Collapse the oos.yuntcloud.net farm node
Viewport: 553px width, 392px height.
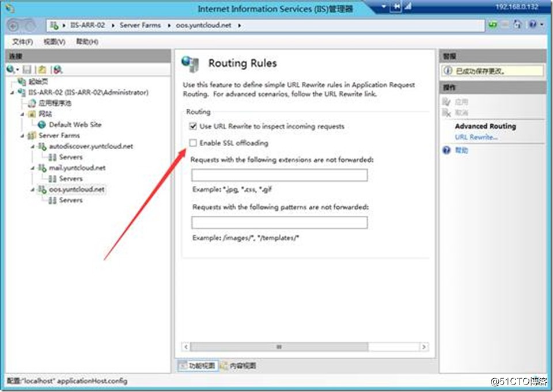pos(32,189)
